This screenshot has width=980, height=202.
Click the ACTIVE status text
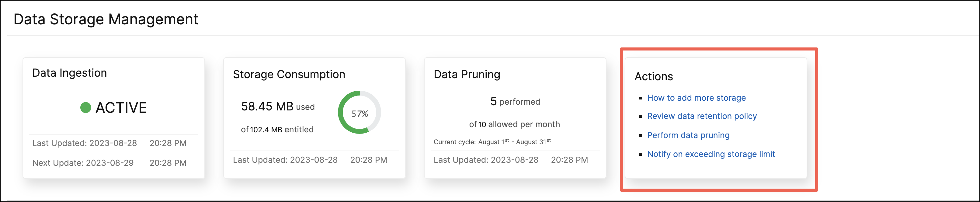point(121,108)
